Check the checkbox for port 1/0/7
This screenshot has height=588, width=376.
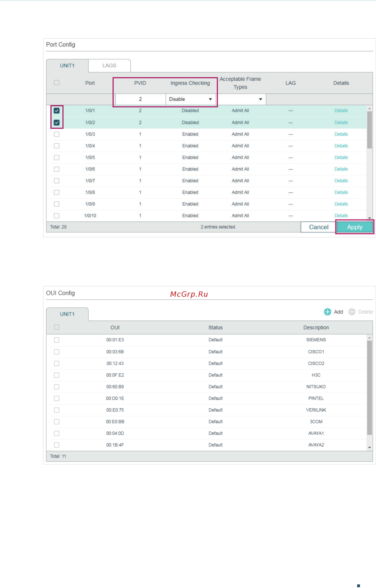point(57,181)
